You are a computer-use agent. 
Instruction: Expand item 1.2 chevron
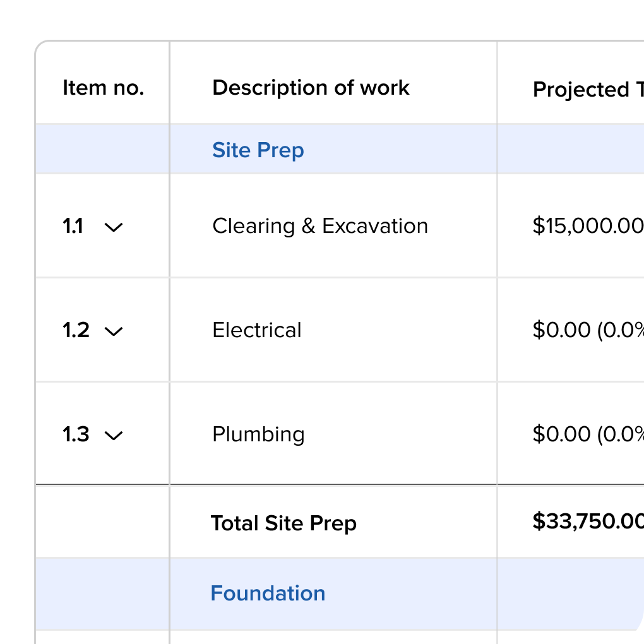coord(113,331)
